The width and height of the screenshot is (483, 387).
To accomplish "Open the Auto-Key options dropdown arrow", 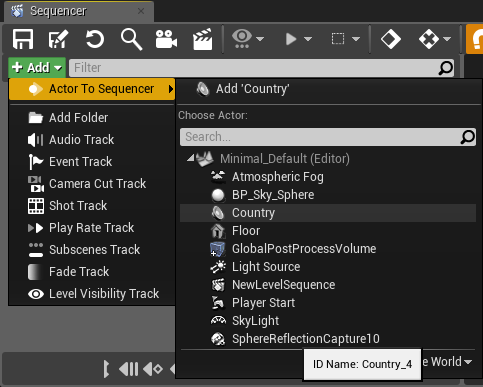I will point(447,39).
